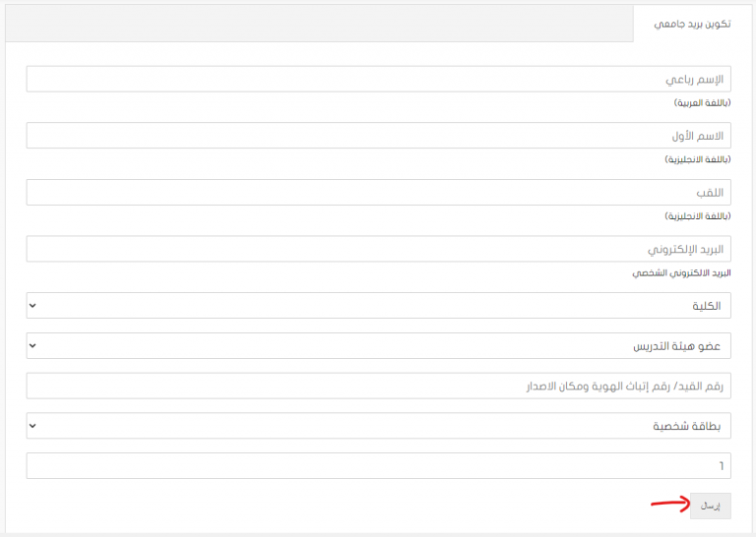Select the "البريد الإلكتروني" email input field
The width and height of the screenshot is (756, 537).
(x=378, y=248)
